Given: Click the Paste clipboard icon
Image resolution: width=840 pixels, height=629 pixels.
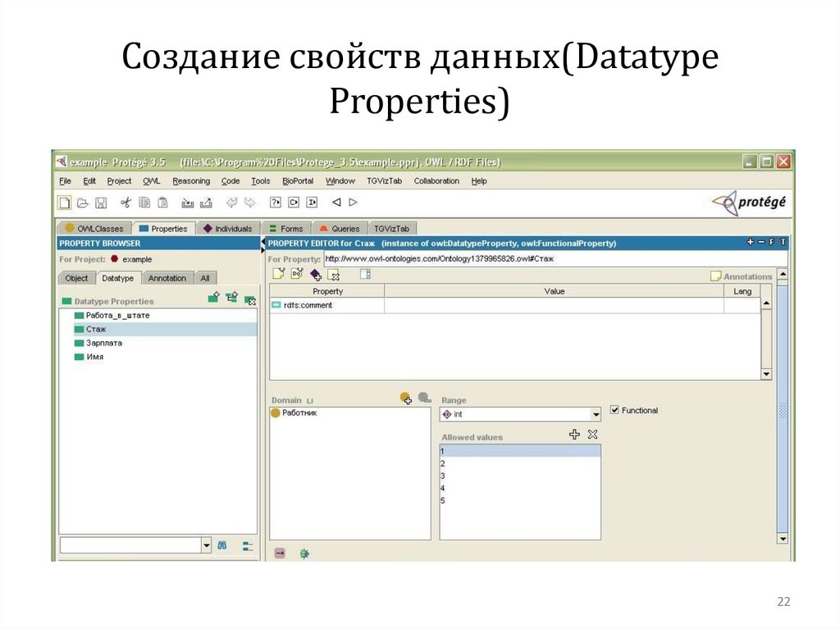Looking at the screenshot, I should pyautogui.click(x=162, y=203).
